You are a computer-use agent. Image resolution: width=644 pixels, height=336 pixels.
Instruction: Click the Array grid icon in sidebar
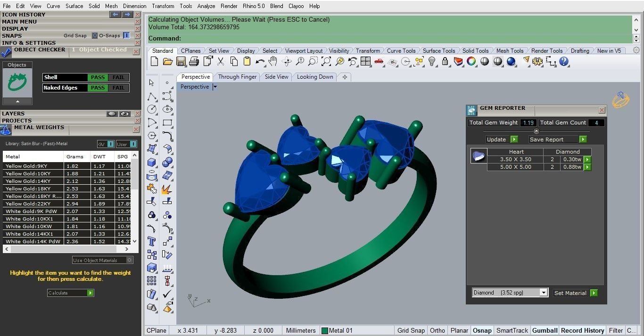(151, 281)
